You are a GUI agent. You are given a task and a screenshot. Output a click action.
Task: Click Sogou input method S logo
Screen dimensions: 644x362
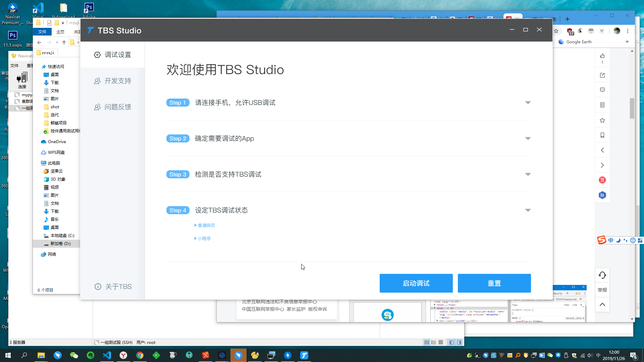click(602, 240)
